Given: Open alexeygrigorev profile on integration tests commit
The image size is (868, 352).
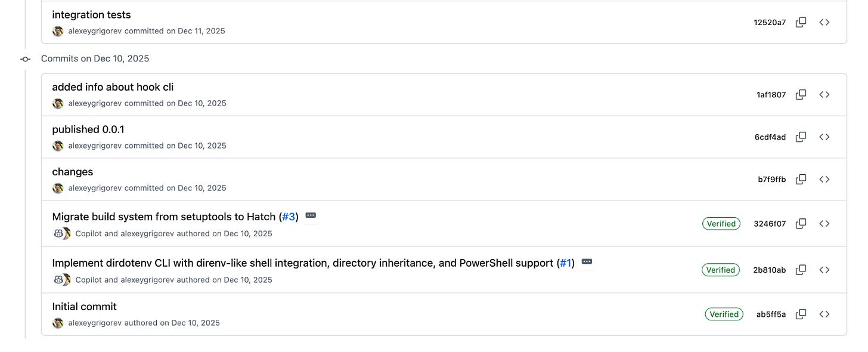Looking at the screenshot, I should (95, 31).
